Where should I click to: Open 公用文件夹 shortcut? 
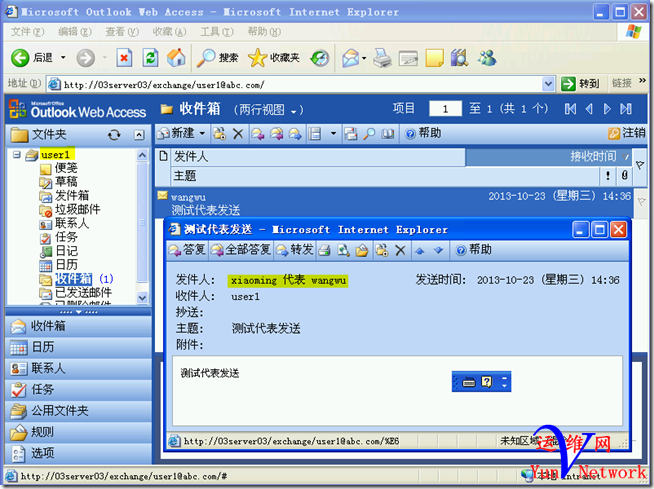pyautogui.click(x=78, y=411)
